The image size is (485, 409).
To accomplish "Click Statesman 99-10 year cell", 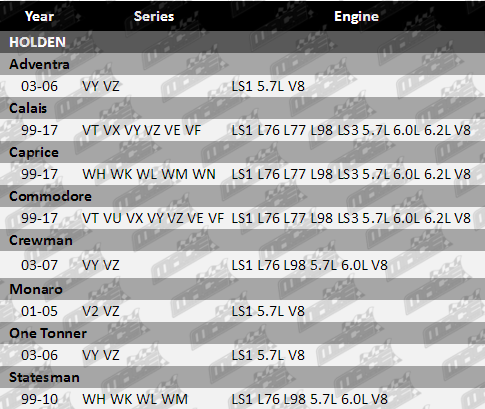I will tap(39, 399).
